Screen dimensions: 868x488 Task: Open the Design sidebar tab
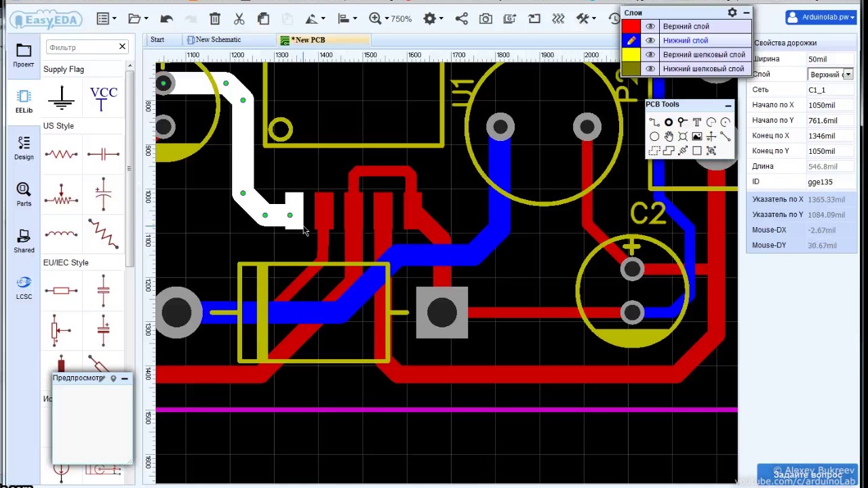point(24,148)
